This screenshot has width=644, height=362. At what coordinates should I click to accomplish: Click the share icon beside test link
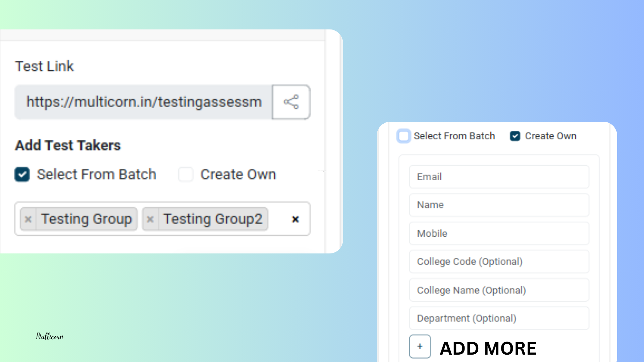(291, 102)
